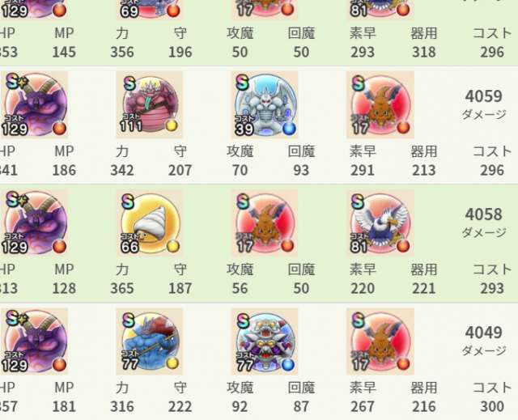518x420 pixels.
Task: Tap the two-faced mask monster with cost 77
Action: point(265,342)
